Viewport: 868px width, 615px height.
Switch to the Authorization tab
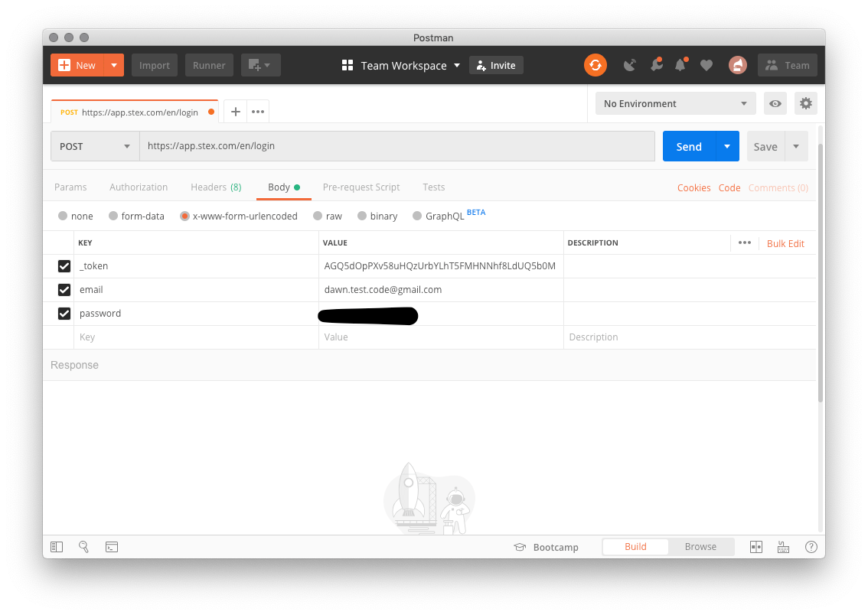click(x=139, y=187)
